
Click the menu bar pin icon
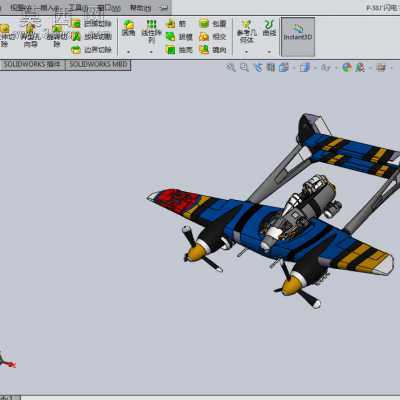(164, 8)
